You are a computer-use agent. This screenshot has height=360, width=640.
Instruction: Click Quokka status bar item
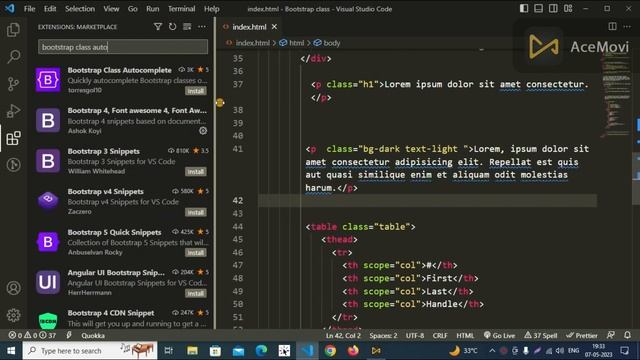(x=93, y=336)
